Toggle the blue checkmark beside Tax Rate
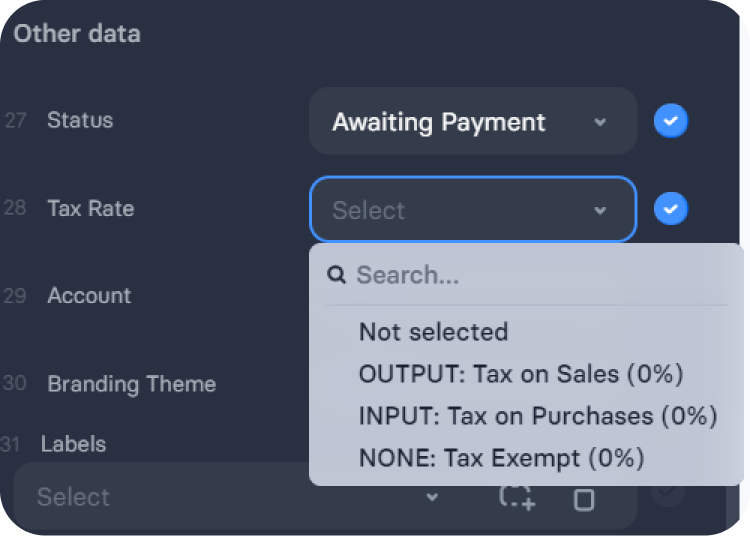 coord(671,208)
